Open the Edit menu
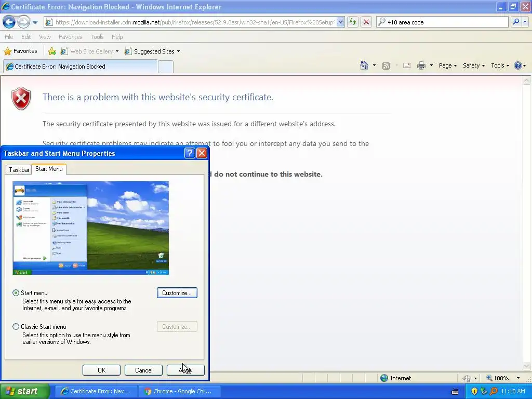This screenshot has height=399, width=532. point(26,37)
